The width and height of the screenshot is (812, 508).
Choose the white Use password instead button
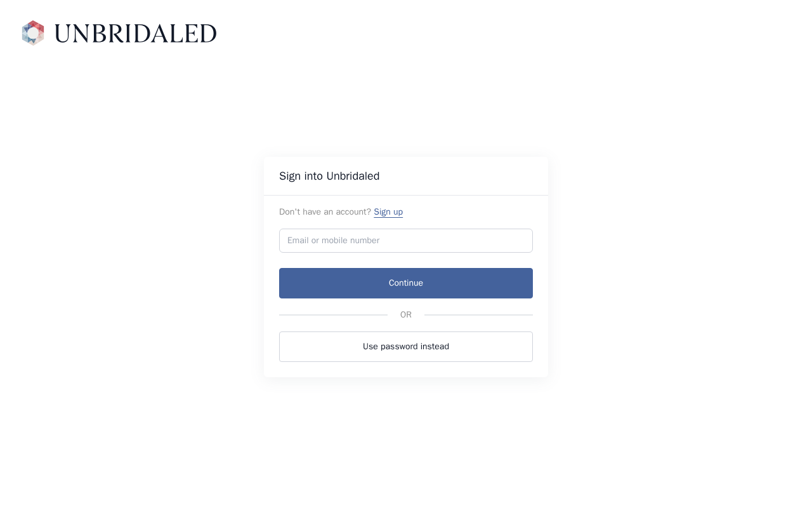click(406, 347)
